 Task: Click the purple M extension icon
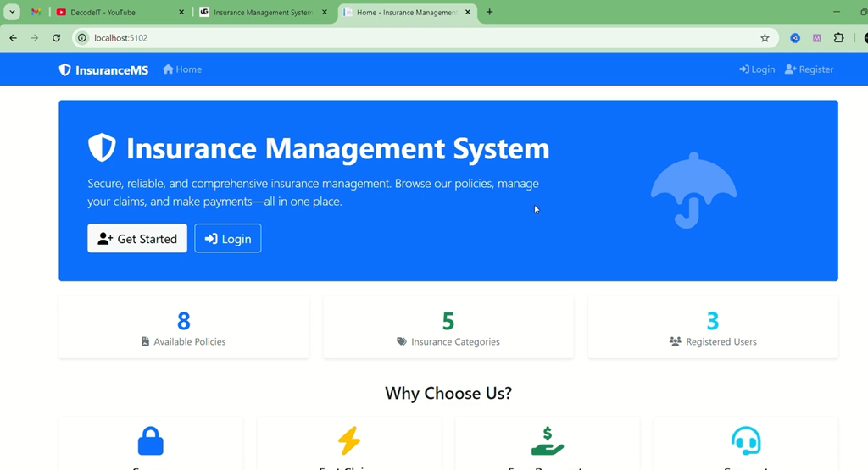[816, 38]
